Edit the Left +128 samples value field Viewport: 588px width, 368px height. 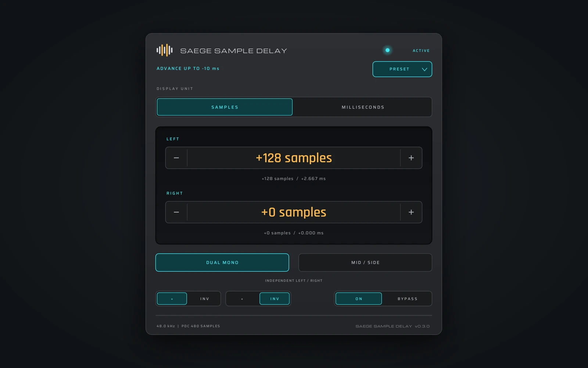point(294,158)
